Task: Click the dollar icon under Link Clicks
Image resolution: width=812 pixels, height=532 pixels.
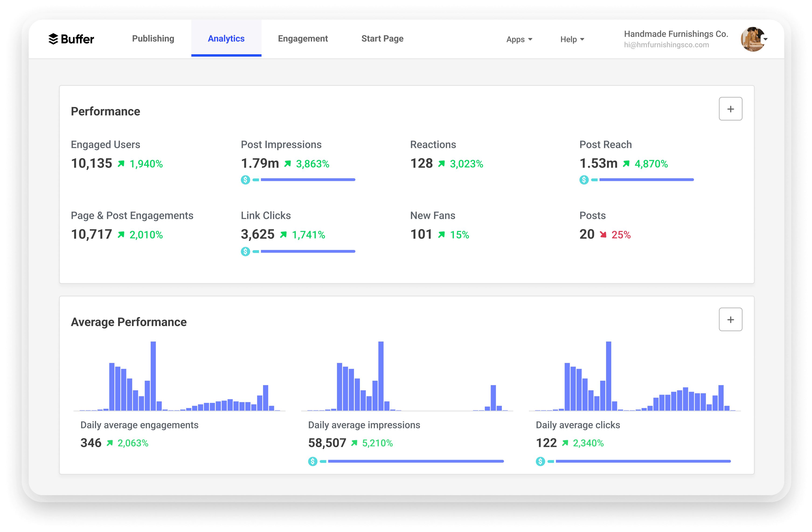Action: (245, 251)
